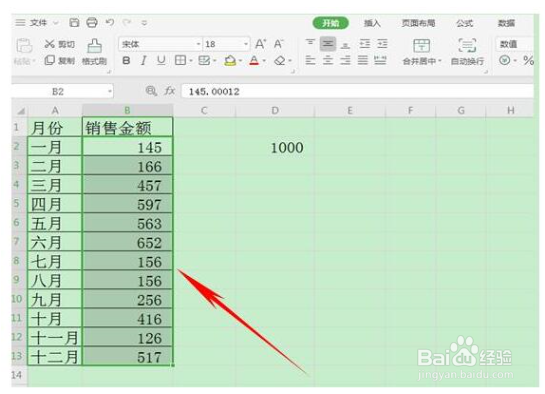545x394 pixels.
Task: Toggle middle vertical alignment
Action: (328, 44)
